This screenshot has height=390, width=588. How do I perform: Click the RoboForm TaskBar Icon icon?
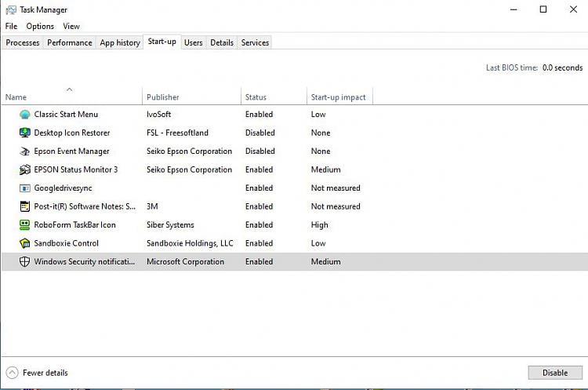(24, 225)
